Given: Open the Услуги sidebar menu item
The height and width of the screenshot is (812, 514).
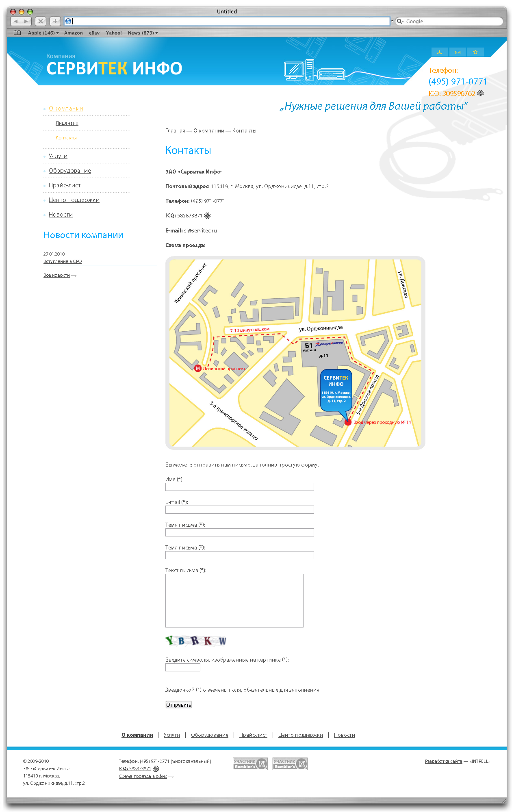Looking at the screenshot, I should click(x=58, y=156).
